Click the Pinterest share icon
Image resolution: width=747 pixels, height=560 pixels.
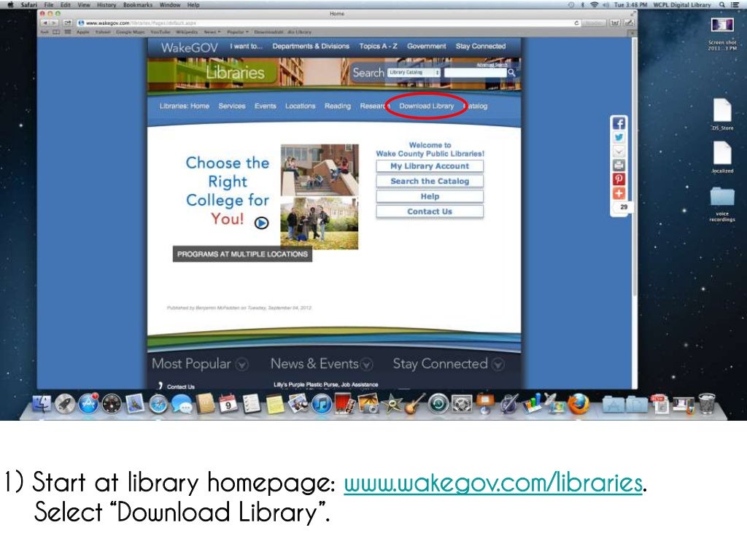pyautogui.click(x=619, y=179)
